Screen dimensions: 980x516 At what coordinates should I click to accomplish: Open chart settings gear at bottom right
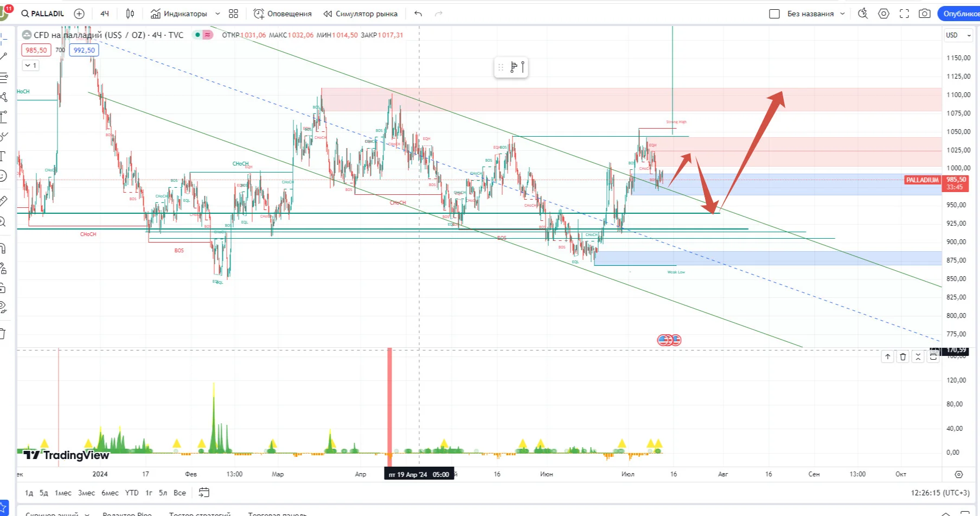point(959,474)
